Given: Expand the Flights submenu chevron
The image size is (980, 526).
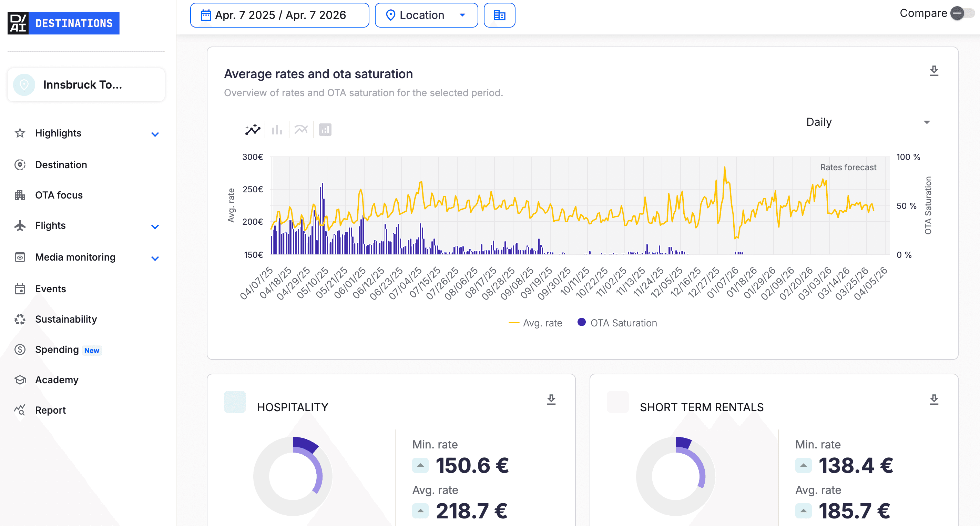Looking at the screenshot, I should (155, 226).
